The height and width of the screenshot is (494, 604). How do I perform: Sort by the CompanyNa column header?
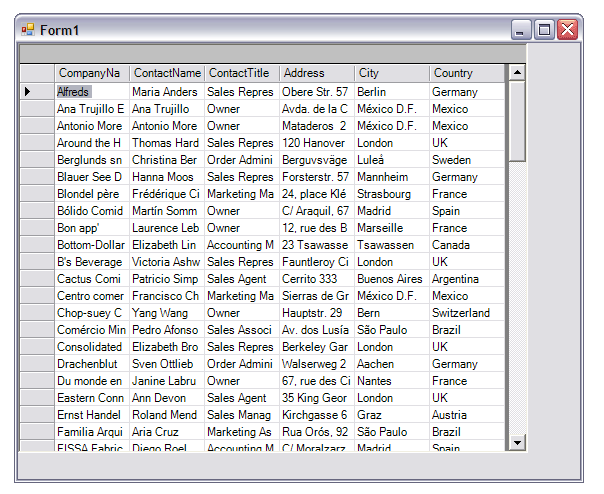(92, 73)
